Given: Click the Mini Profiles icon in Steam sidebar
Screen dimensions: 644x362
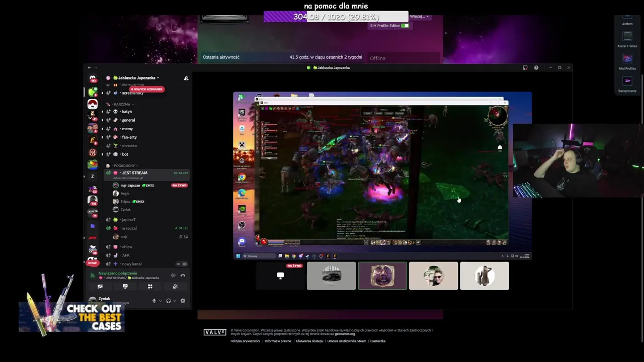Looking at the screenshot, I should click(x=627, y=59).
